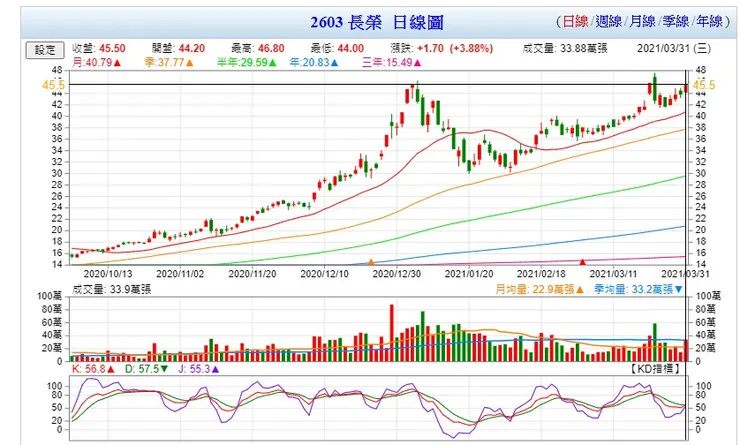The image size is (740, 445).
Task: Click the monthly average volume 月均量: 22.9萬張
Action: pos(539,290)
